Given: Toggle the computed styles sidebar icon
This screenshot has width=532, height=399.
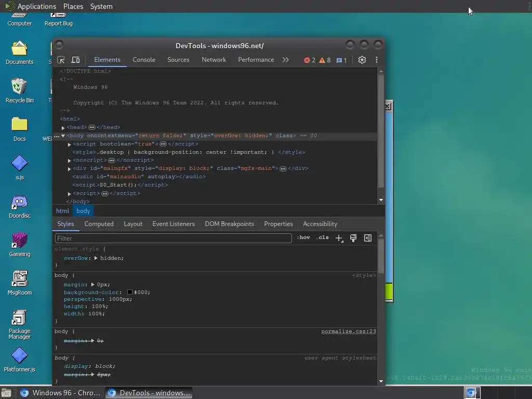Looking at the screenshot, I should [368, 238].
